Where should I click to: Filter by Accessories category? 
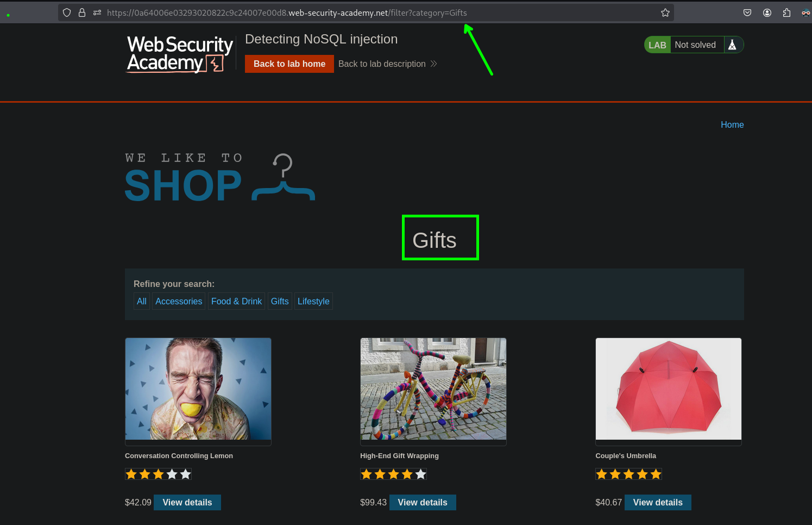[x=179, y=301]
